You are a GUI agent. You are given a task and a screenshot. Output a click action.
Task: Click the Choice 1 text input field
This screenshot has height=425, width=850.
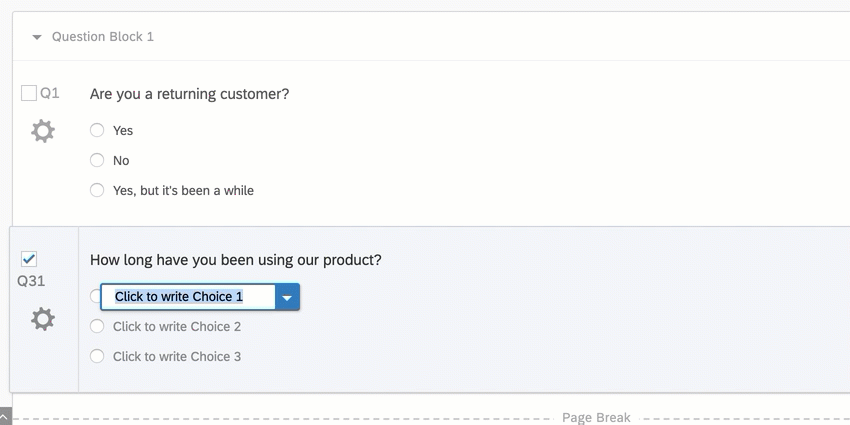coord(188,297)
